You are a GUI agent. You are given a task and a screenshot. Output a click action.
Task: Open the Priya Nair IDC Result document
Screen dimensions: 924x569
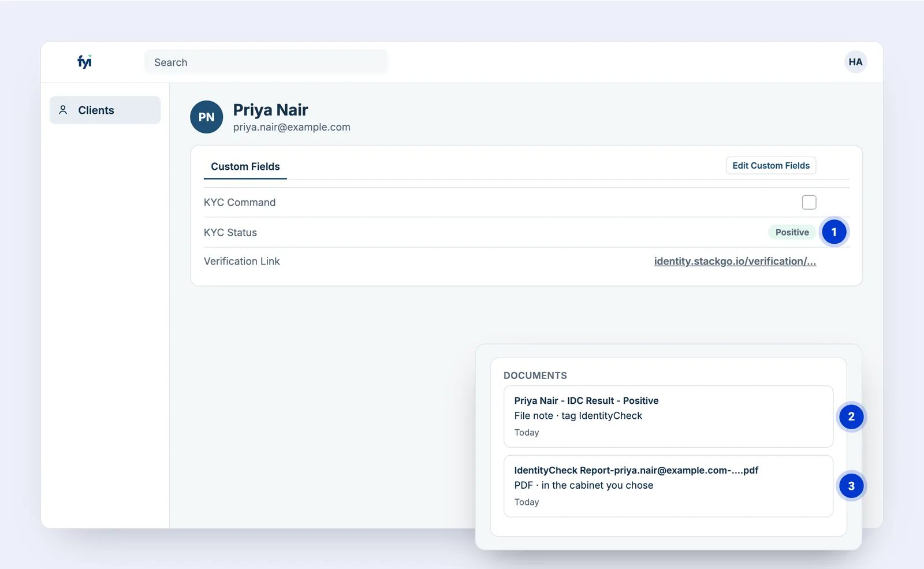[668, 416]
